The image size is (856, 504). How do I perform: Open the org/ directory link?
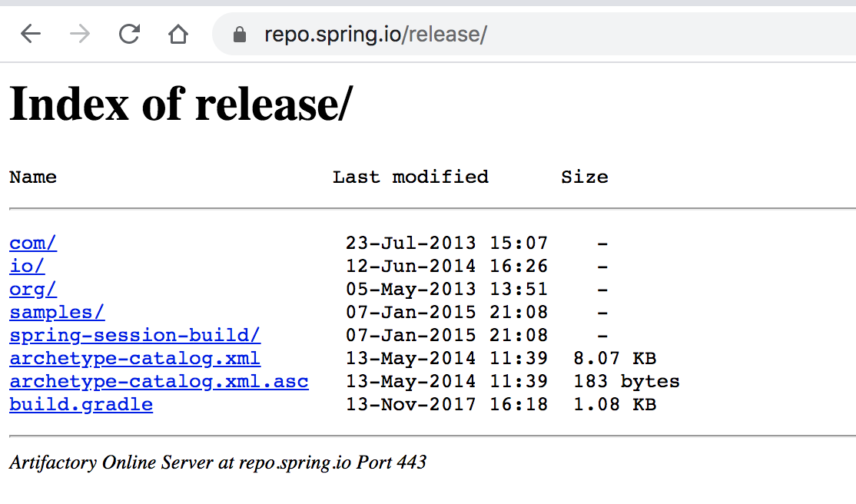(33, 290)
